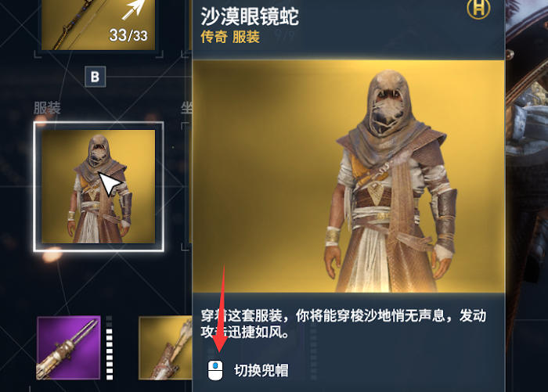Click the upgrade level pips beside hidden blade
The width and height of the screenshot is (548, 392).
(x=110, y=347)
